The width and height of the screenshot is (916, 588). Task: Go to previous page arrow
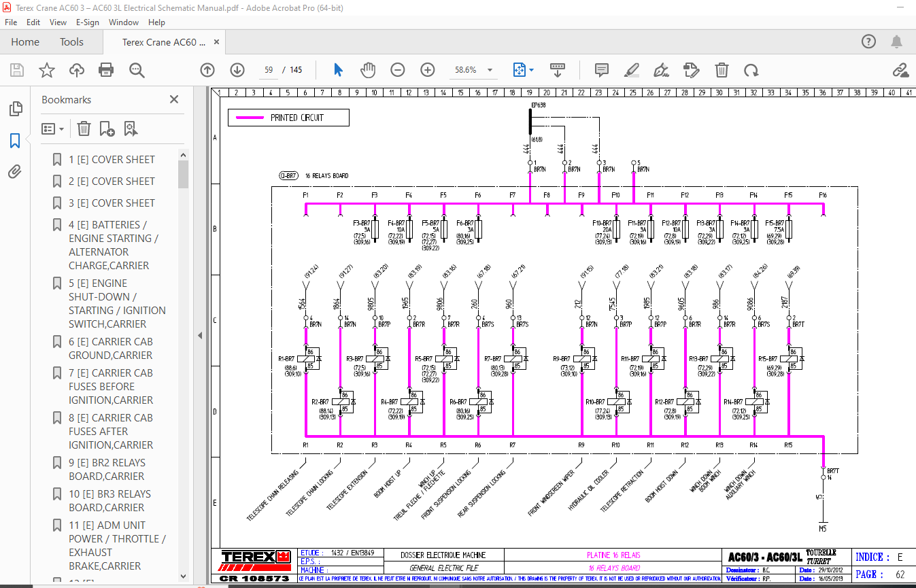(207, 69)
